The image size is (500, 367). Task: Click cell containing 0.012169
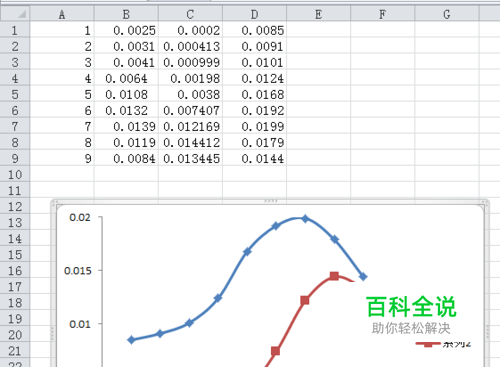pos(190,126)
